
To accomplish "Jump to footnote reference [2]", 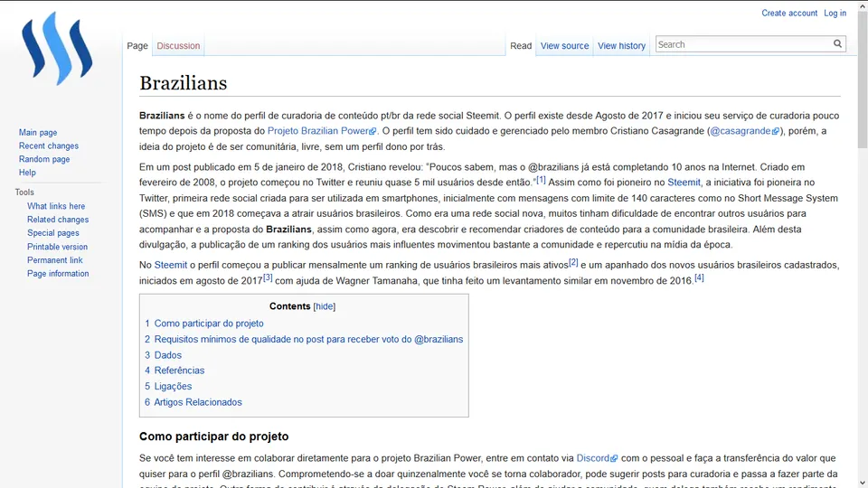I will click(573, 262).
